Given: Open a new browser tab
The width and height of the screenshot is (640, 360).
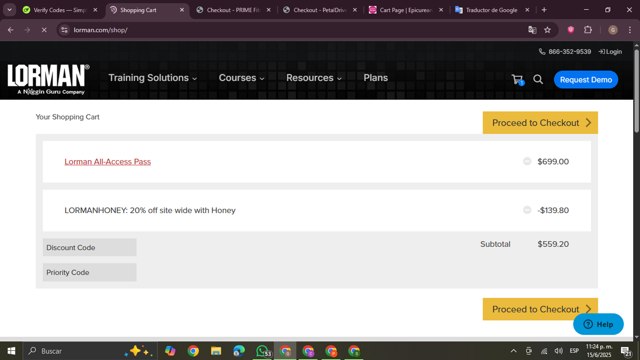Looking at the screenshot, I should tap(544, 10).
